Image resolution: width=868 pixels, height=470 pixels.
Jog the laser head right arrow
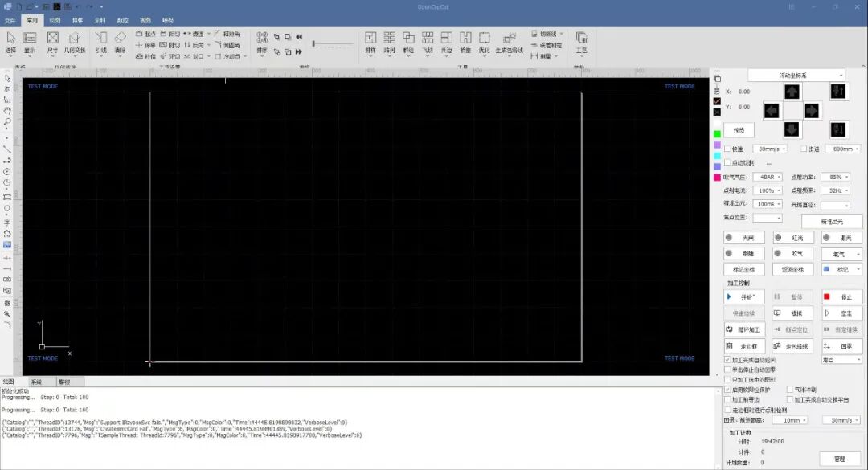[x=812, y=111]
